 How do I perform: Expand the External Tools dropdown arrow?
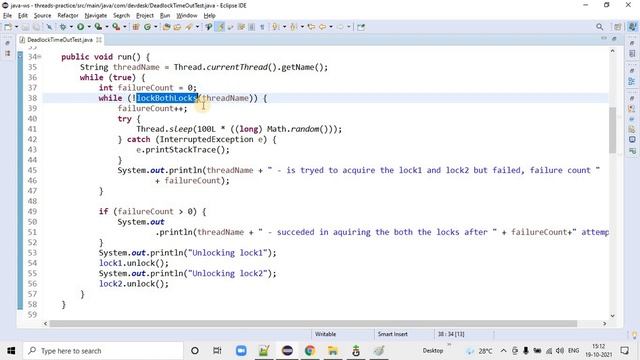click(124, 27)
